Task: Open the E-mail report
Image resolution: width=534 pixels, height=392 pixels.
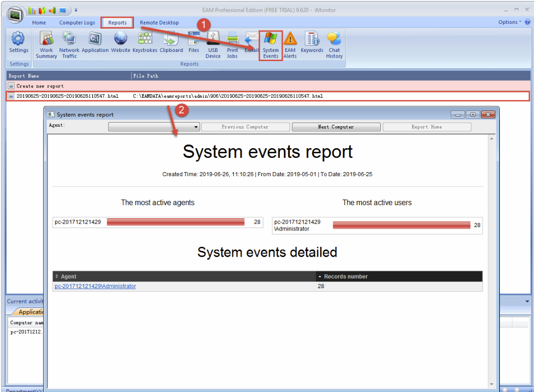Action: pos(252,42)
